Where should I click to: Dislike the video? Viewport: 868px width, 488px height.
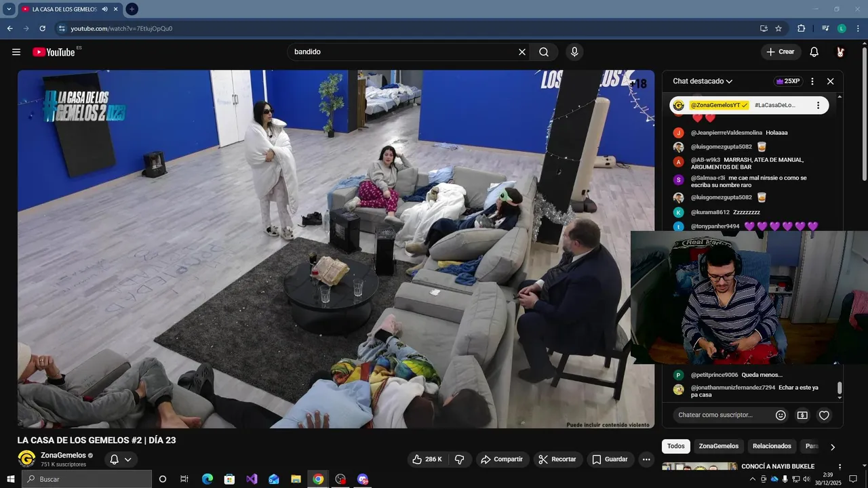(x=459, y=459)
